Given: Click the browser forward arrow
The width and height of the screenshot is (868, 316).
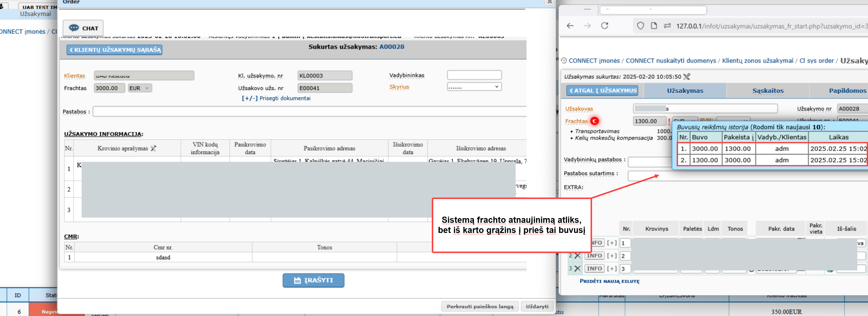Looking at the screenshot, I should click(587, 26).
